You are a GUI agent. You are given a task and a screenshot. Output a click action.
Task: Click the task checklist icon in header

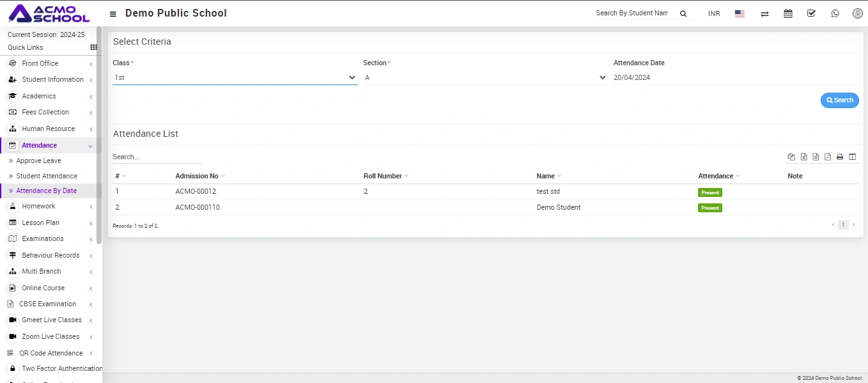click(811, 13)
